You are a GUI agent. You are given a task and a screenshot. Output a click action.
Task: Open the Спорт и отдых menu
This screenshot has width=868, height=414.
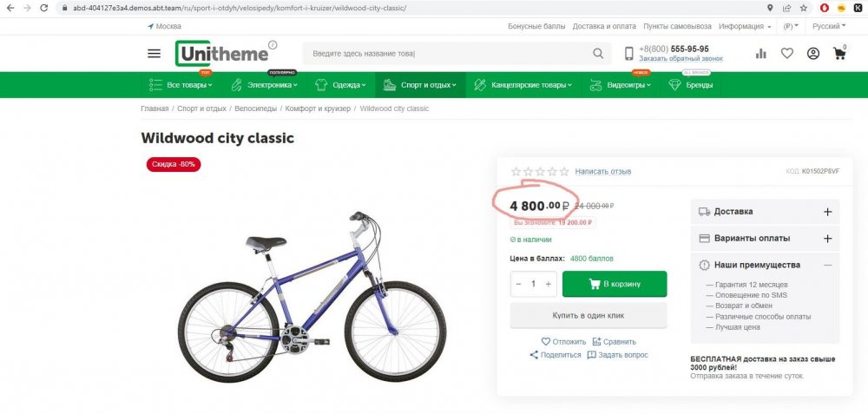coord(421,85)
